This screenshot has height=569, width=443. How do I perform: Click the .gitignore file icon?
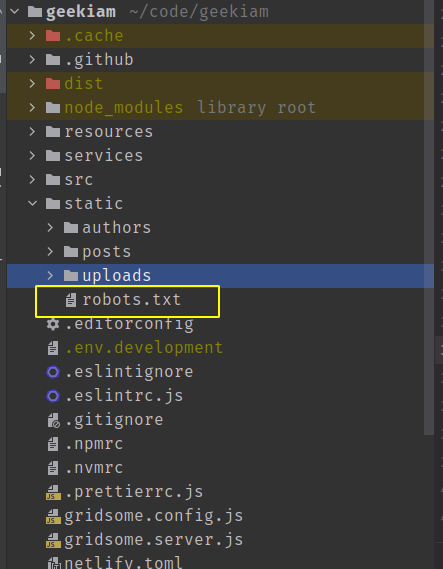(53, 420)
